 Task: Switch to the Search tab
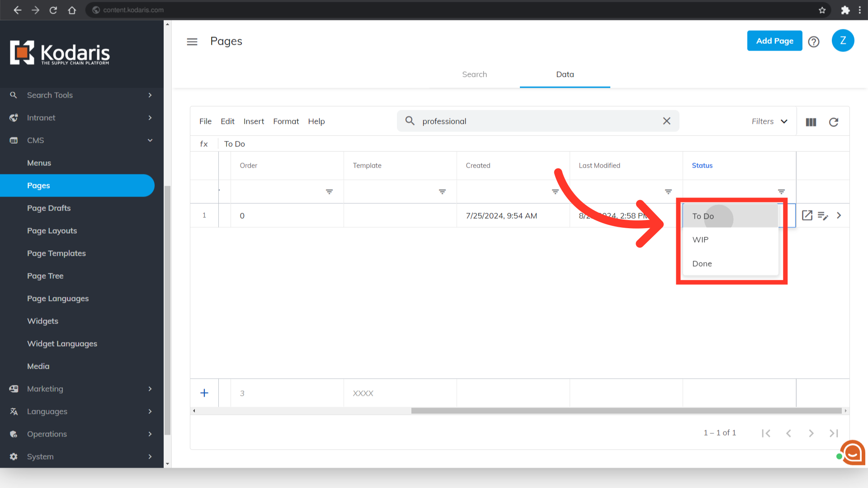[x=474, y=75]
